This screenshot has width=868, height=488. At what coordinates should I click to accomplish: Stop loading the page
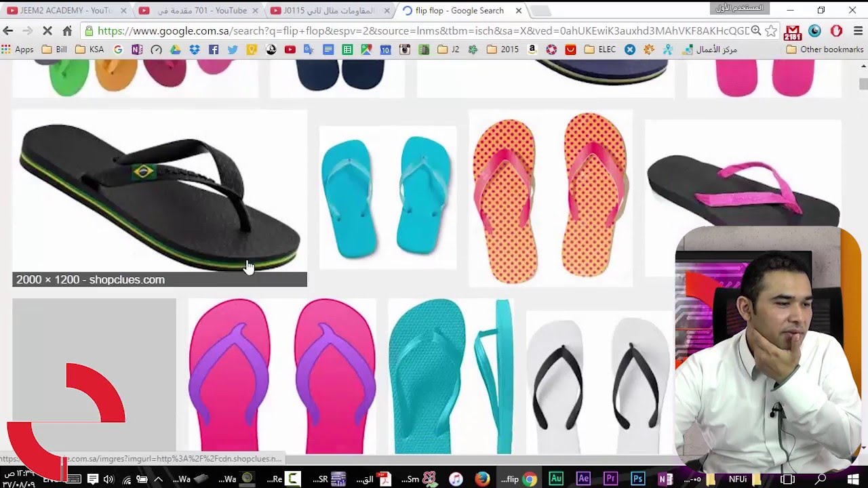coord(47,30)
